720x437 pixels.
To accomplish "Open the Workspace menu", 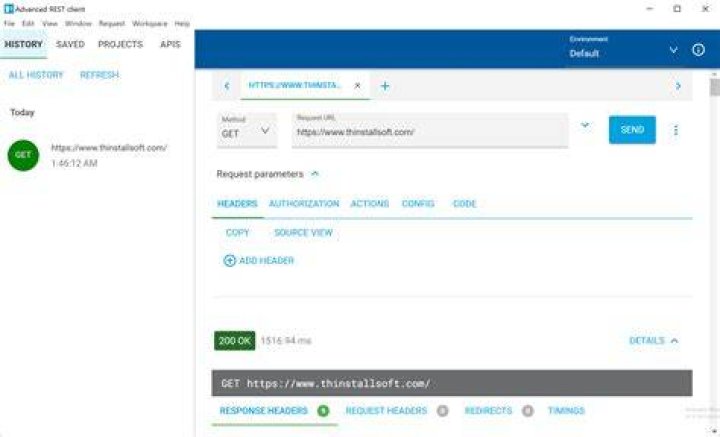I will coord(150,23).
